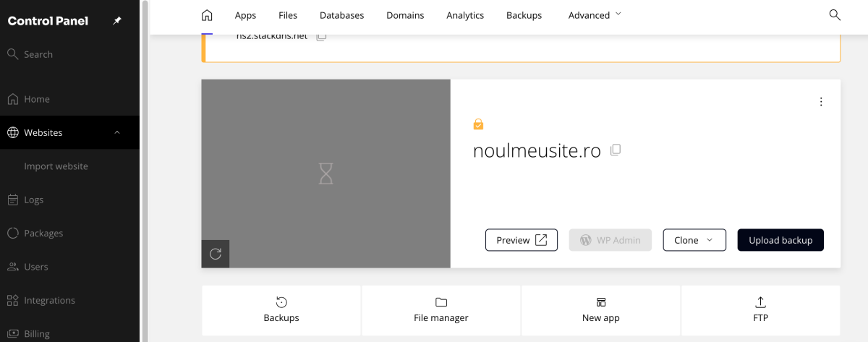Open the Clone dropdown button
The height and width of the screenshot is (342, 868).
[694, 240]
